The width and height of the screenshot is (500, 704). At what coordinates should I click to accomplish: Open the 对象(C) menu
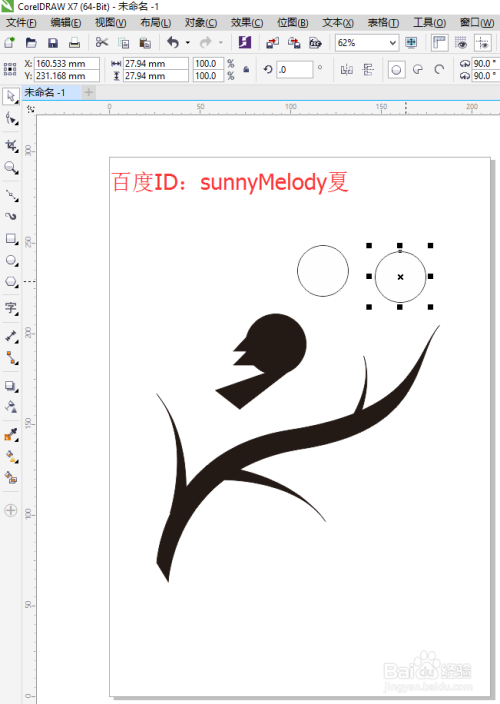(x=201, y=22)
